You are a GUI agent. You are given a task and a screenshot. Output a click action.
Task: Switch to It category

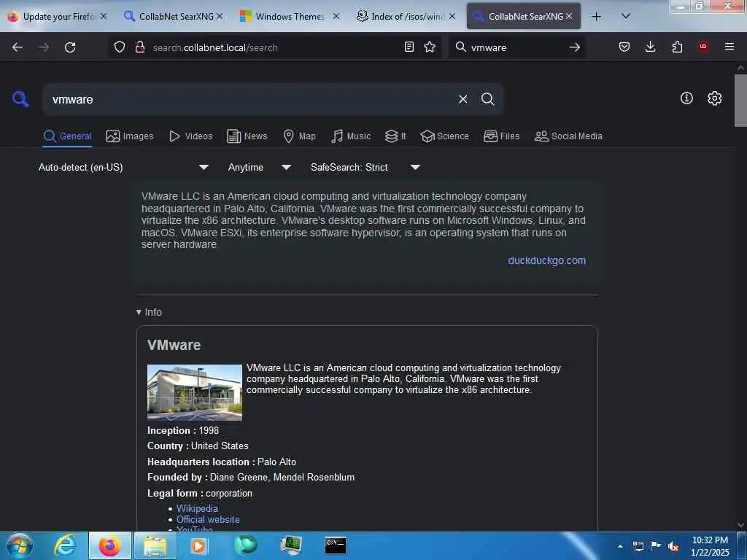point(395,136)
